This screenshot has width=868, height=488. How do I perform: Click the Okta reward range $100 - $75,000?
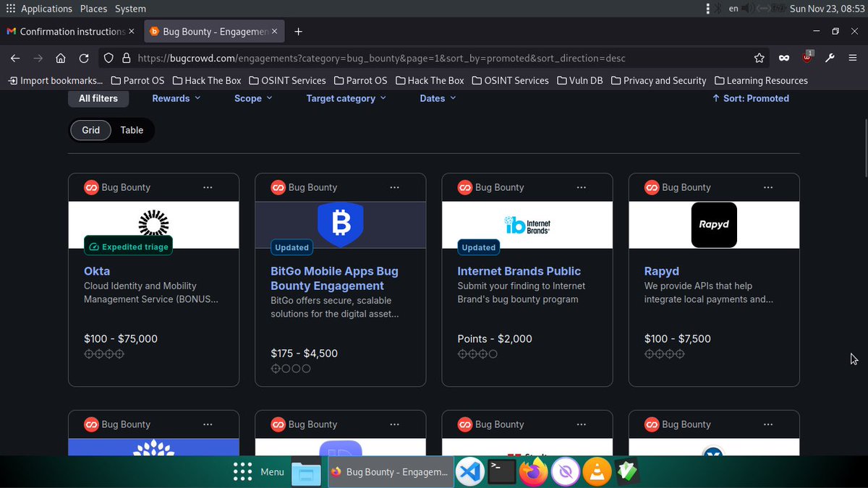click(x=121, y=338)
